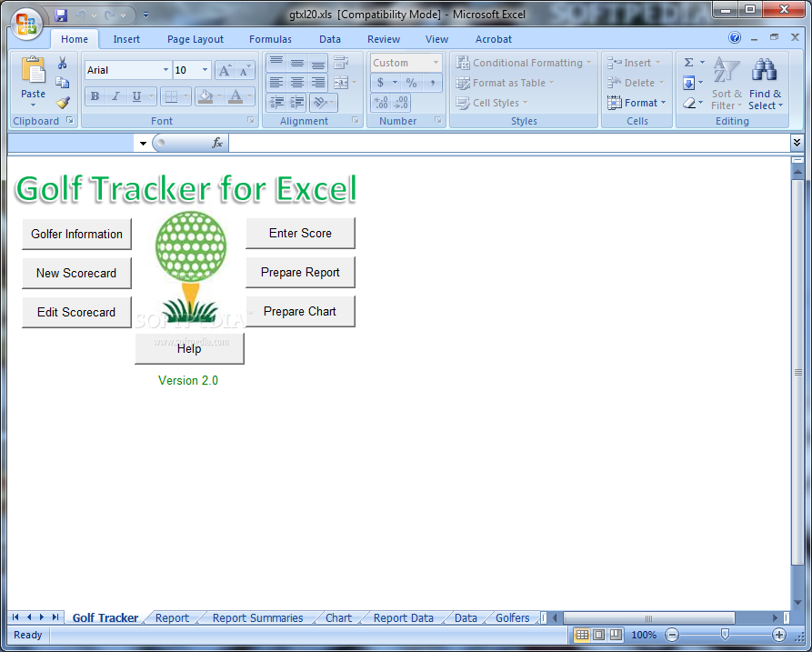
Task: Click the Fill down icon
Action: tap(688, 83)
